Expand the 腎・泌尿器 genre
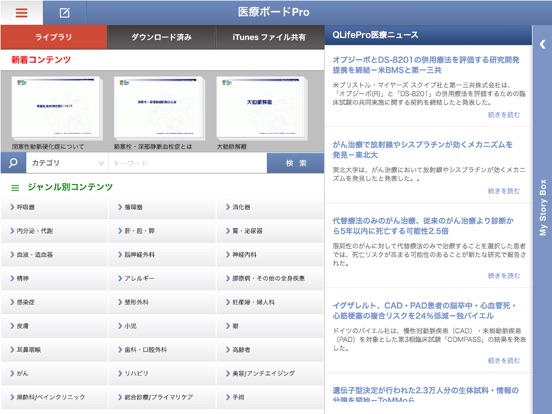 tap(270, 231)
